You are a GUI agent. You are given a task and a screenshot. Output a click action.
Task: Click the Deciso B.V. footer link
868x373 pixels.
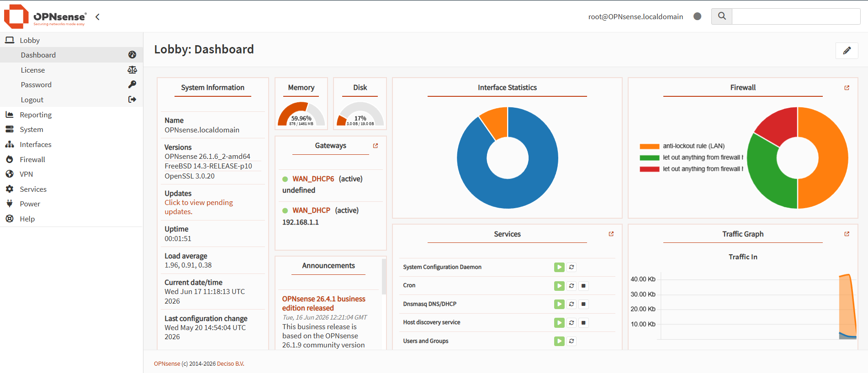(x=231, y=364)
